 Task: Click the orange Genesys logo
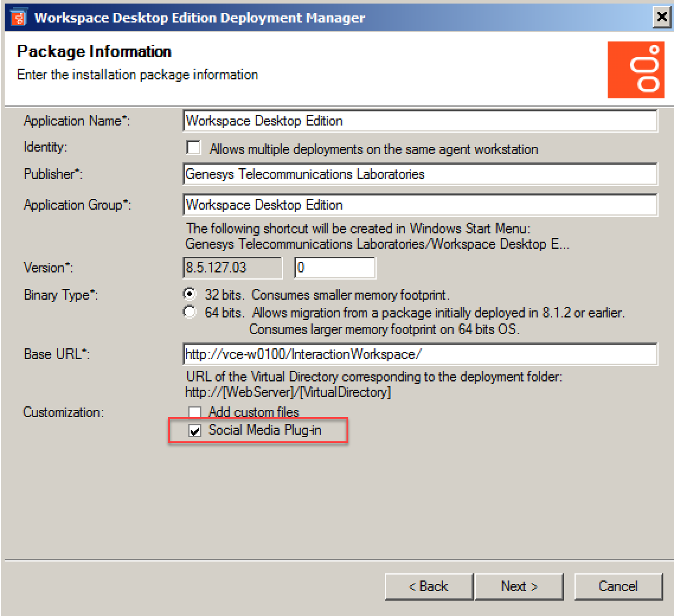click(636, 70)
